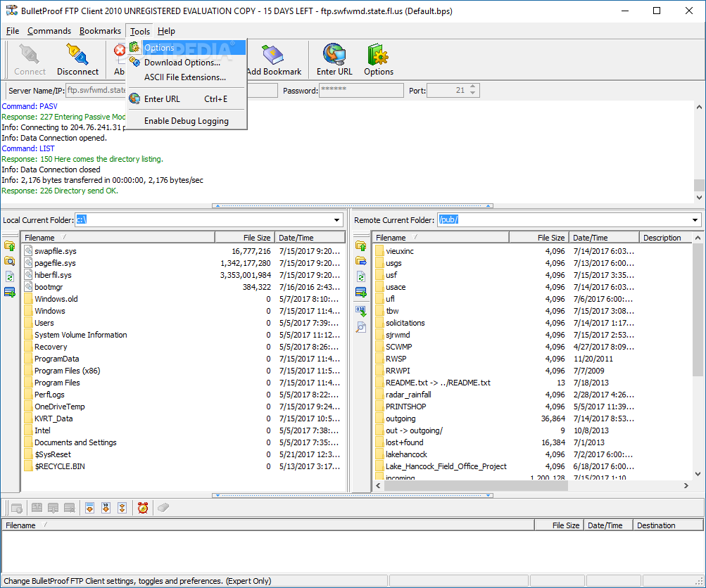Decrease the Port number with down arrow
This screenshot has width=706, height=588.
[x=473, y=93]
